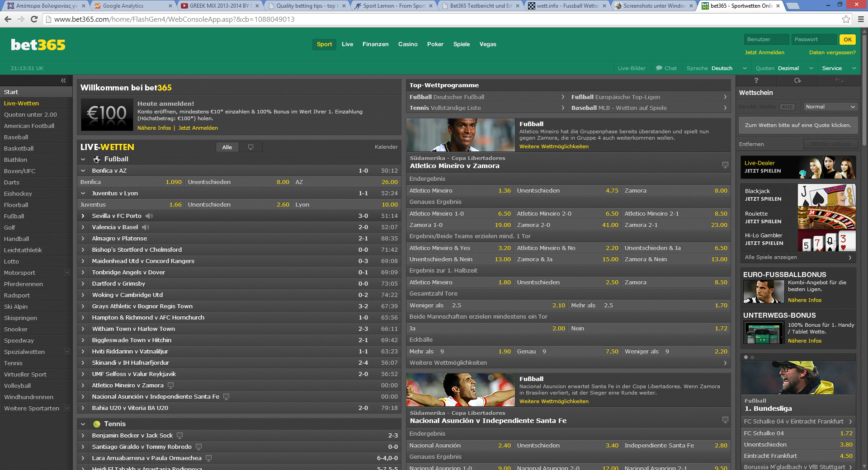Viewport: 868px width, 470px height.
Task: Toggle the AUS Direkt-Wette switch
Action: coord(787,107)
